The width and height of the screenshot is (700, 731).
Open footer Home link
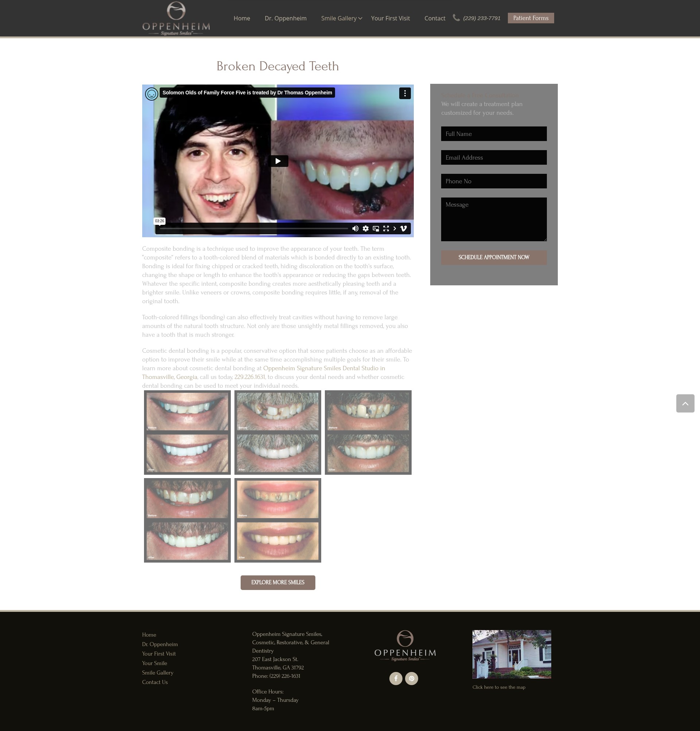tap(149, 635)
